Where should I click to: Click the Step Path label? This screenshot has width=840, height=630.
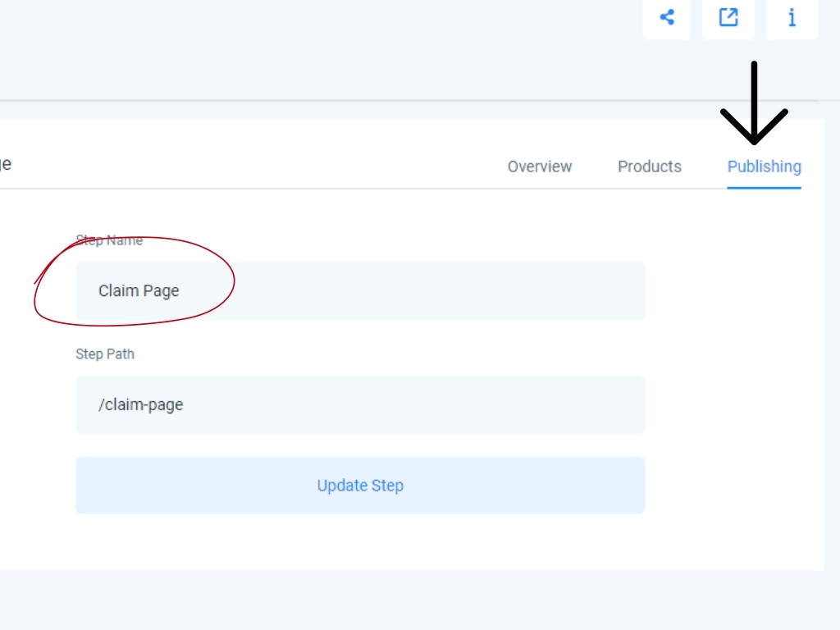pyautogui.click(x=105, y=354)
